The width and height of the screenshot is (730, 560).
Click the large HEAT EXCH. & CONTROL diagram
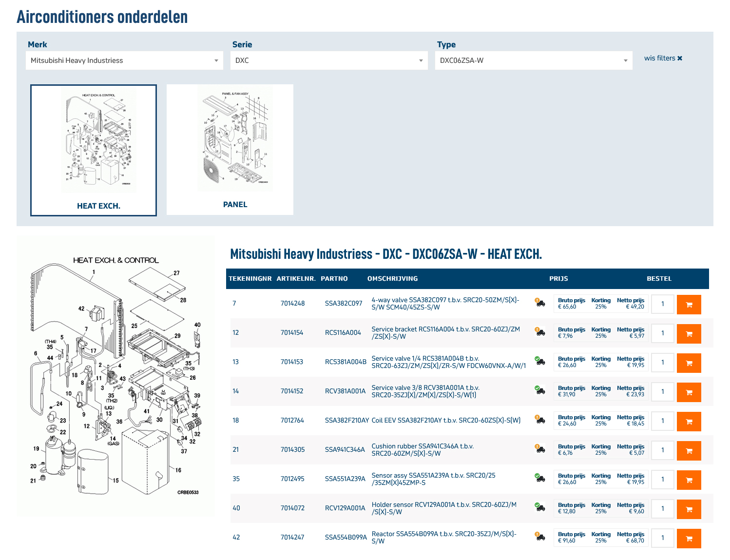click(115, 376)
